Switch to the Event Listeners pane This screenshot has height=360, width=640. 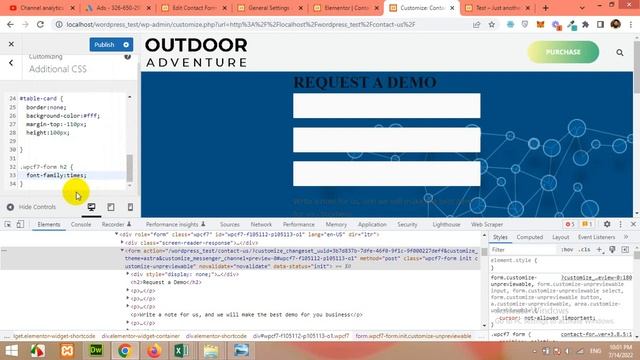tap(596, 237)
